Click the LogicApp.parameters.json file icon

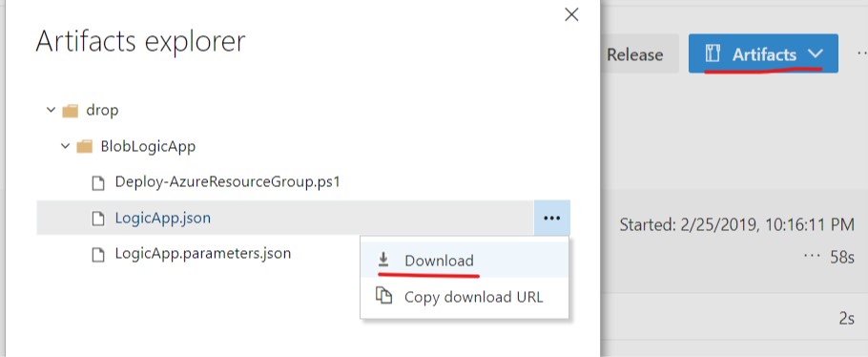point(98,255)
